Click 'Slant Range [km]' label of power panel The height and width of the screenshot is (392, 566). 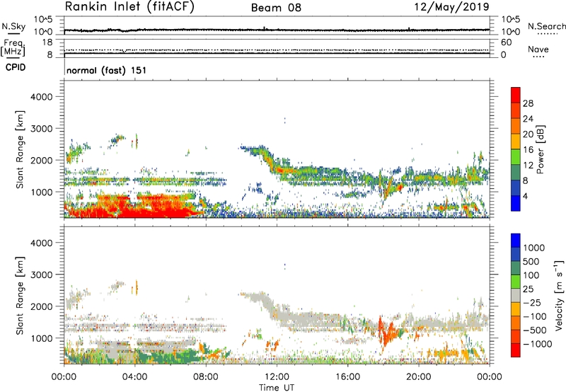tap(20, 149)
